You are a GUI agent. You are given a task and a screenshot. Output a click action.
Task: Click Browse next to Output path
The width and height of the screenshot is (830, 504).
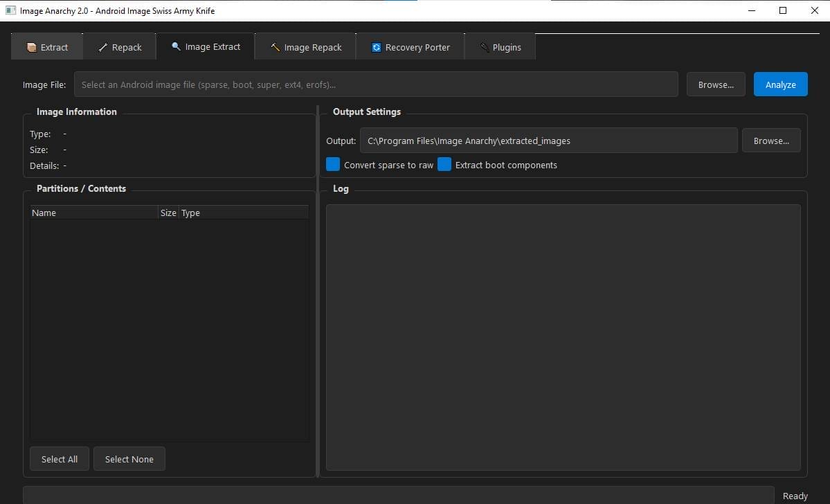[771, 140]
